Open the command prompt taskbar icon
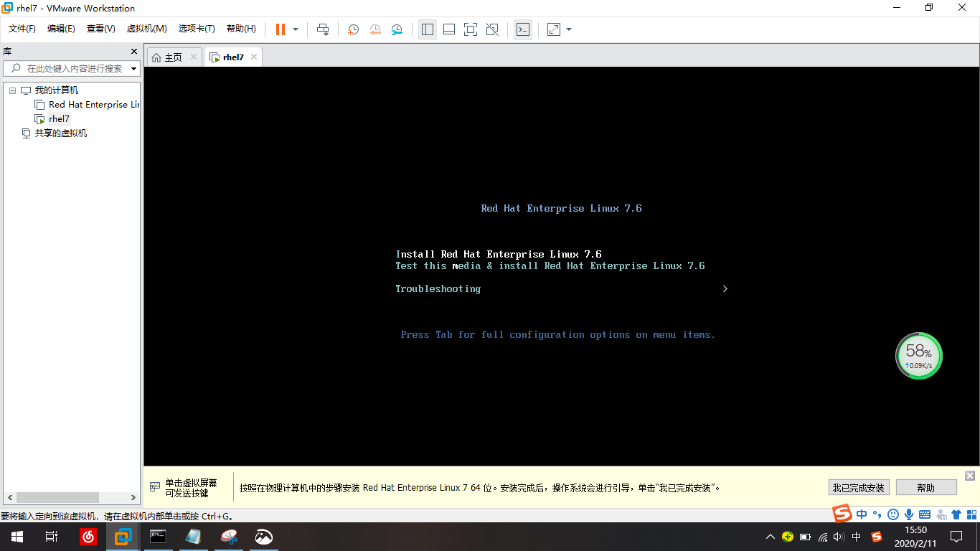This screenshot has width=980, height=551. (159, 537)
